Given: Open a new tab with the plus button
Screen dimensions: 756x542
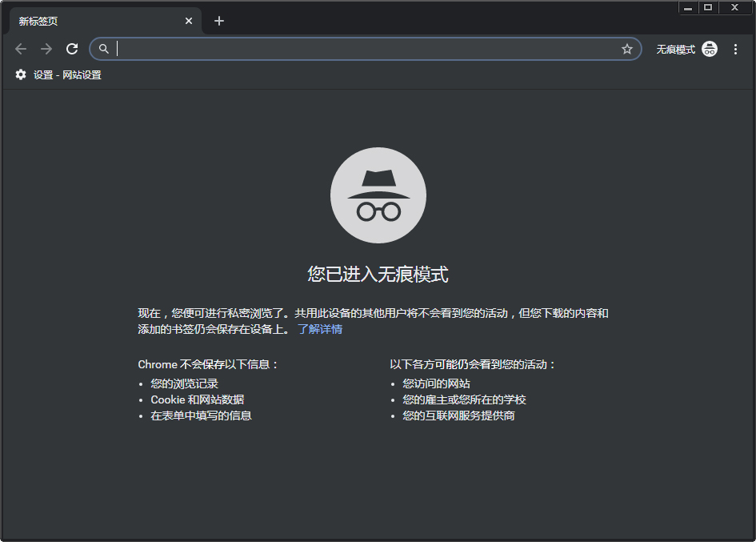Looking at the screenshot, I should pyautogui.click(x=219, y=21).
